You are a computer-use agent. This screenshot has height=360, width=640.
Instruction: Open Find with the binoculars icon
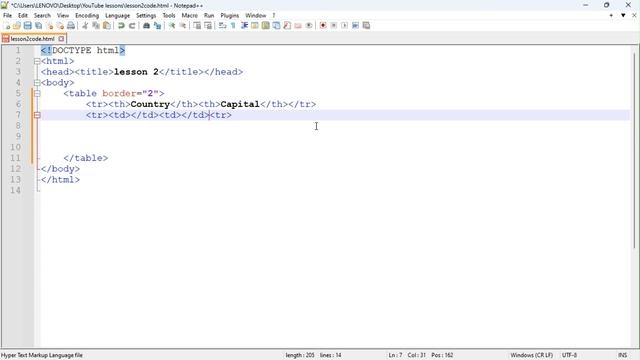pos(146,26)
